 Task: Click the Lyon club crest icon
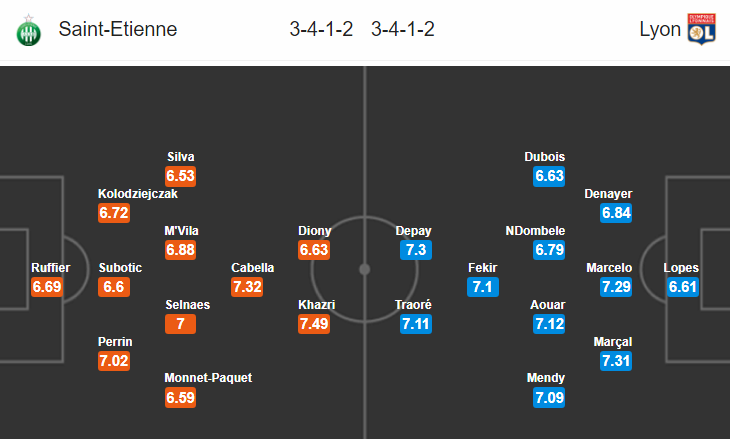[x=702, y=29]
